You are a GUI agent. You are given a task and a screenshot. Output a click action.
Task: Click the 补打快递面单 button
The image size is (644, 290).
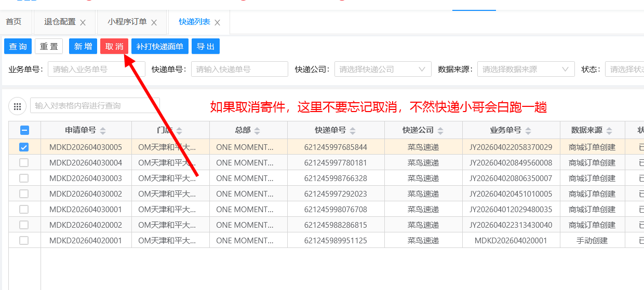click(159, 46)
